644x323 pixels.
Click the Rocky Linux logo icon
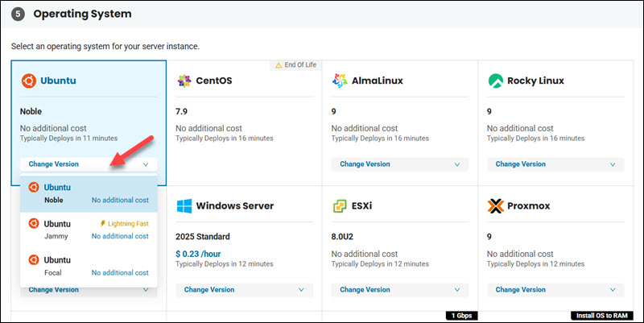[495, 81]
